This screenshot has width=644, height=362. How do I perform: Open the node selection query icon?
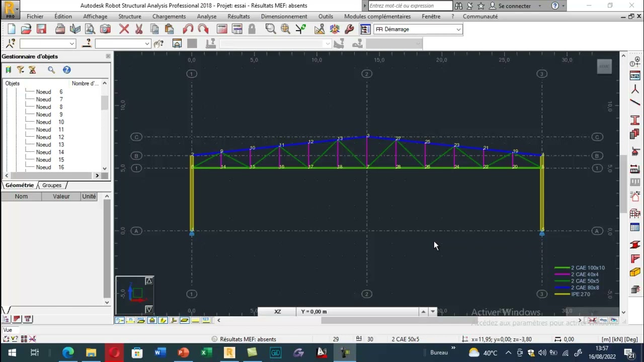pyautogui.click(x=11, y=44)
